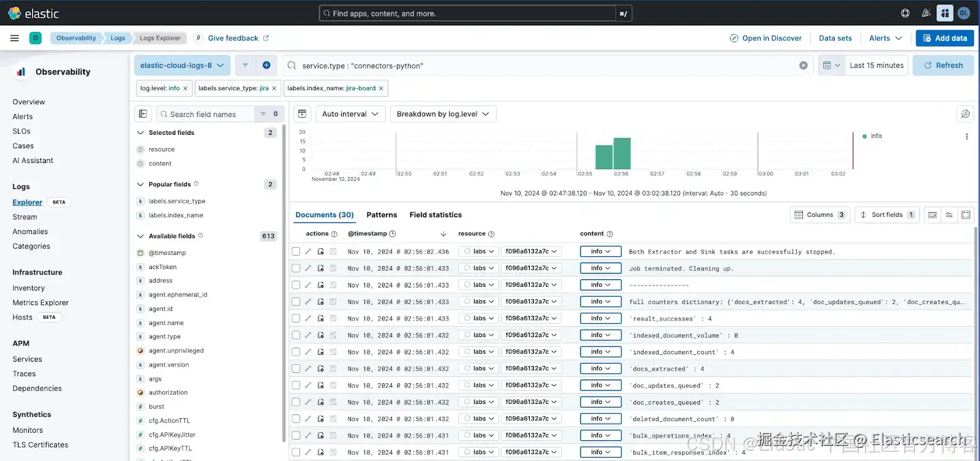Click Open in Discover link
The height and width of the screenshot is (461, 980).
(766, 38)
